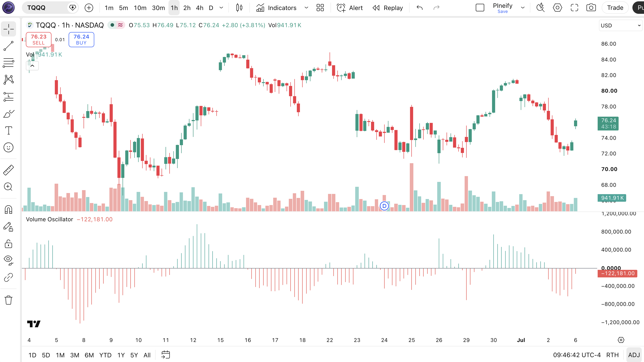Select the crosshair cursor tool
The image size is (644, 362).
point(8,29)
